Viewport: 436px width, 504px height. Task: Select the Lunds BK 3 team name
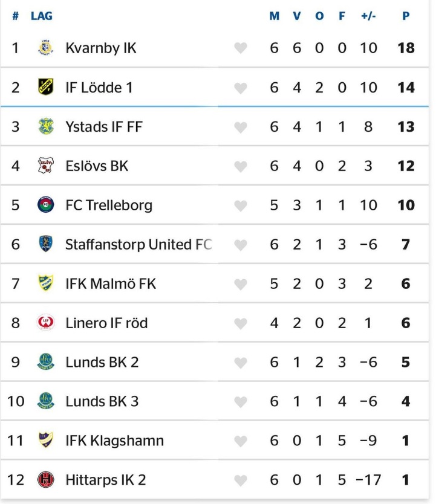tap(102, 401)
